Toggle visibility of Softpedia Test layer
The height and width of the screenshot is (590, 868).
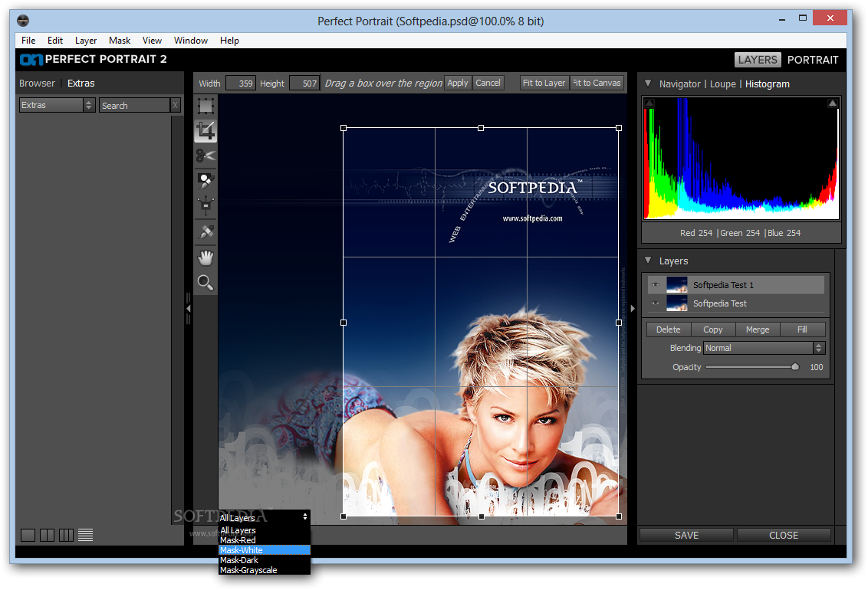click(x=656, y=303)
